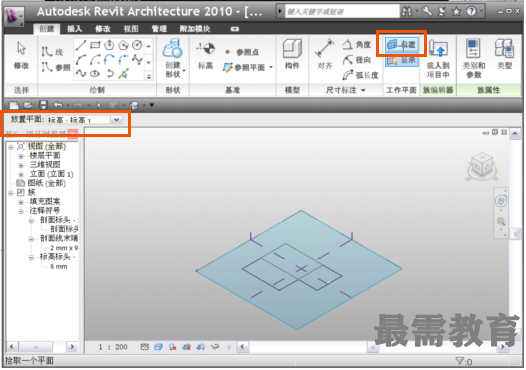
Task: Click the 载入到项目中 load into project icon
Action: click(x=438, y=58)
